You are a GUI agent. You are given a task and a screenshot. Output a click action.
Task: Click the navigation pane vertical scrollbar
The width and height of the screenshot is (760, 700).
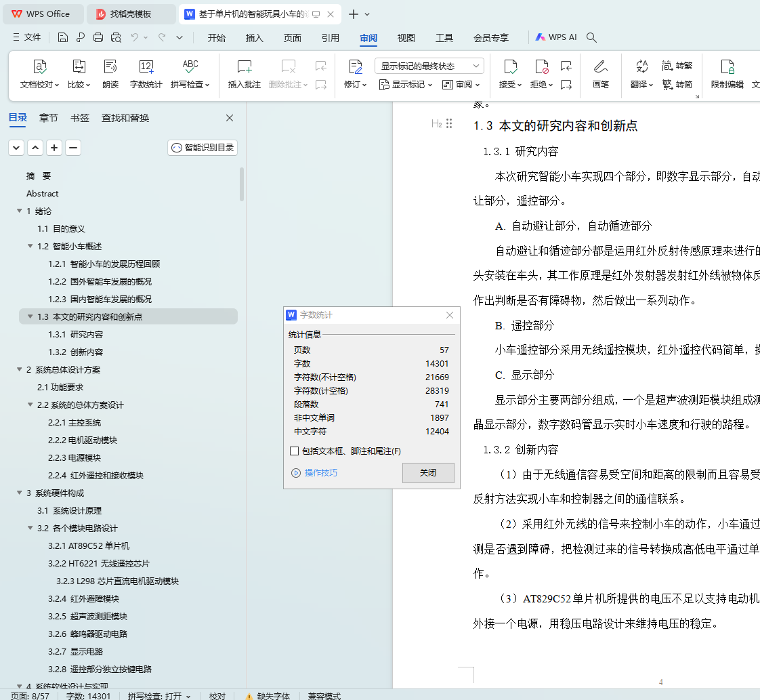point(241,184)
